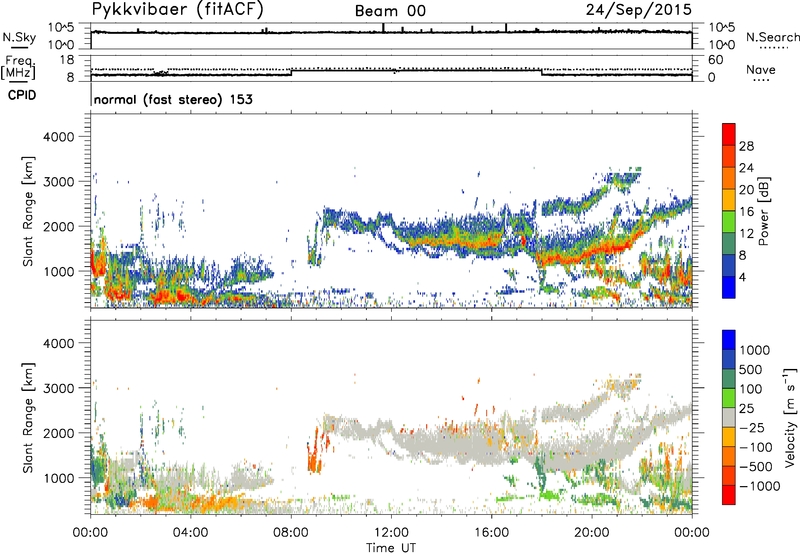Viewport: 800px width, 554px height.
Task: Click the power panel's "Slant Range [km]" label
Action: [x=28, y=211]
